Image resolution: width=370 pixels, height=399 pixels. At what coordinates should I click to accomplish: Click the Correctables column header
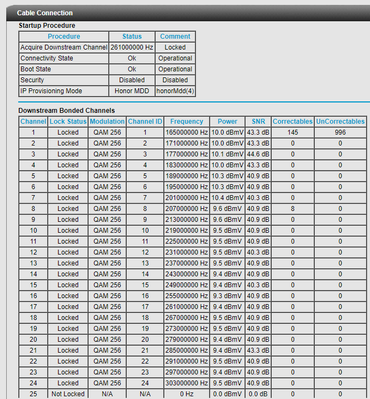pyautogui.click(x=293, y=121)
